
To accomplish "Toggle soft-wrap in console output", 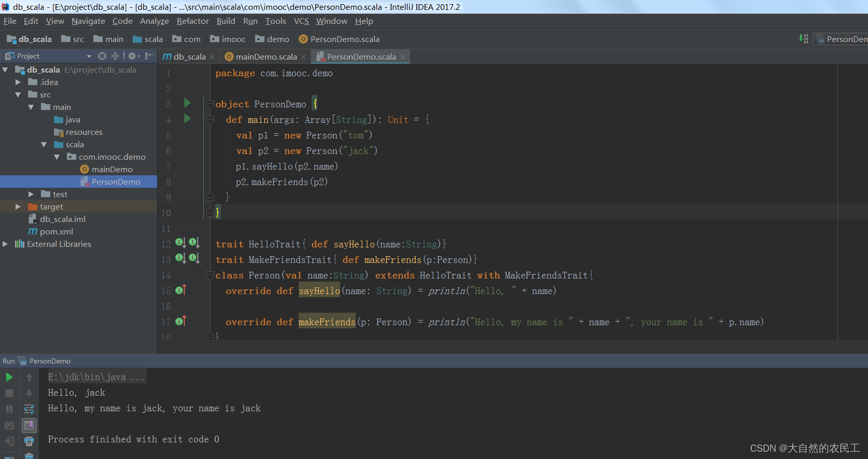I will (29, 409).
